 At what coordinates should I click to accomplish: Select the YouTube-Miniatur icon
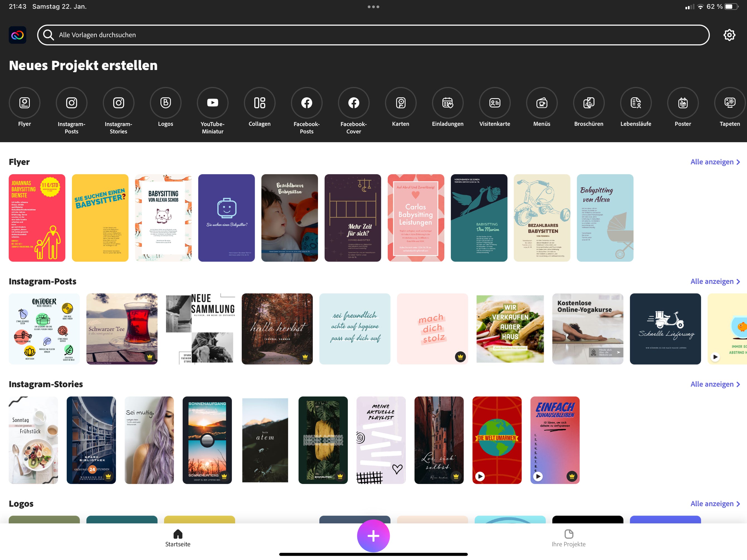tap(213, 103)
